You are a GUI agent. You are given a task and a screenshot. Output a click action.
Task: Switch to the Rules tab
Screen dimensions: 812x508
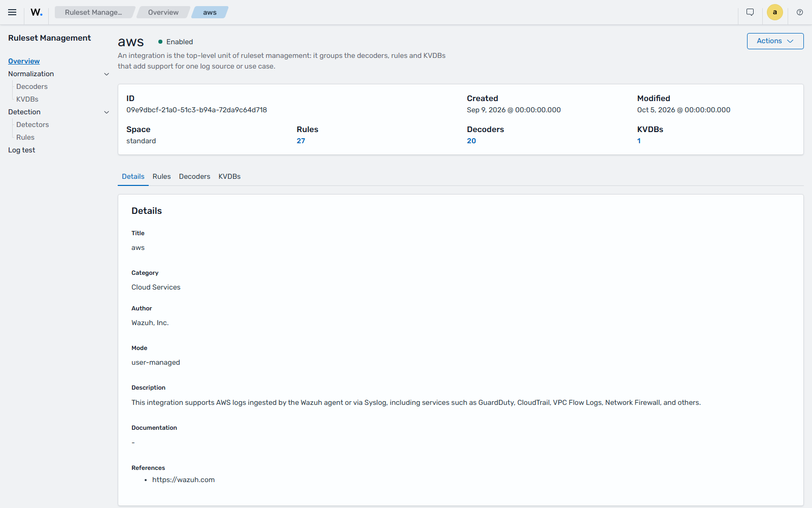(161, 176)
